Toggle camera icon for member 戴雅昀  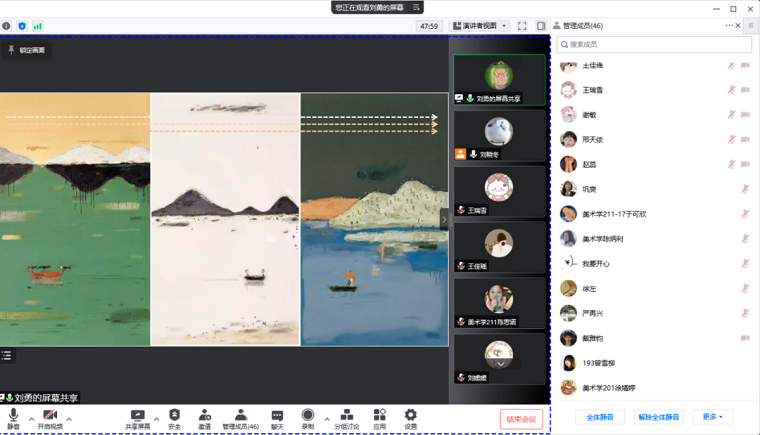(x=745, y=338)
